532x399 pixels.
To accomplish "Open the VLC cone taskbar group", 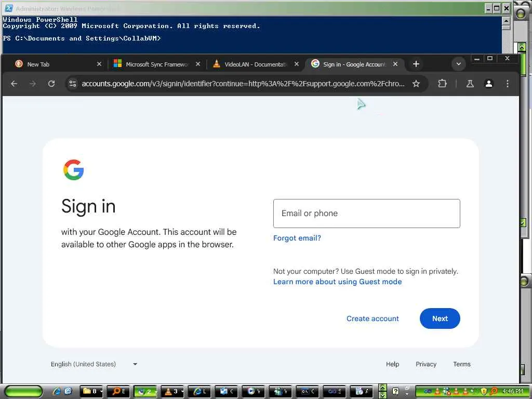I will point(172,392).
